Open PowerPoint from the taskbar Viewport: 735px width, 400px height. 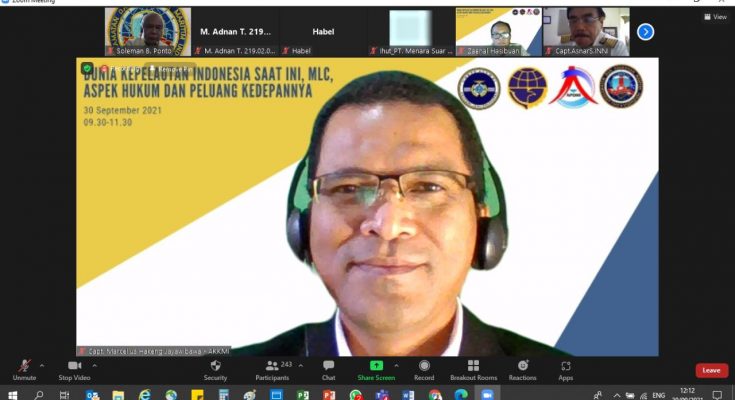click(329, 395)
